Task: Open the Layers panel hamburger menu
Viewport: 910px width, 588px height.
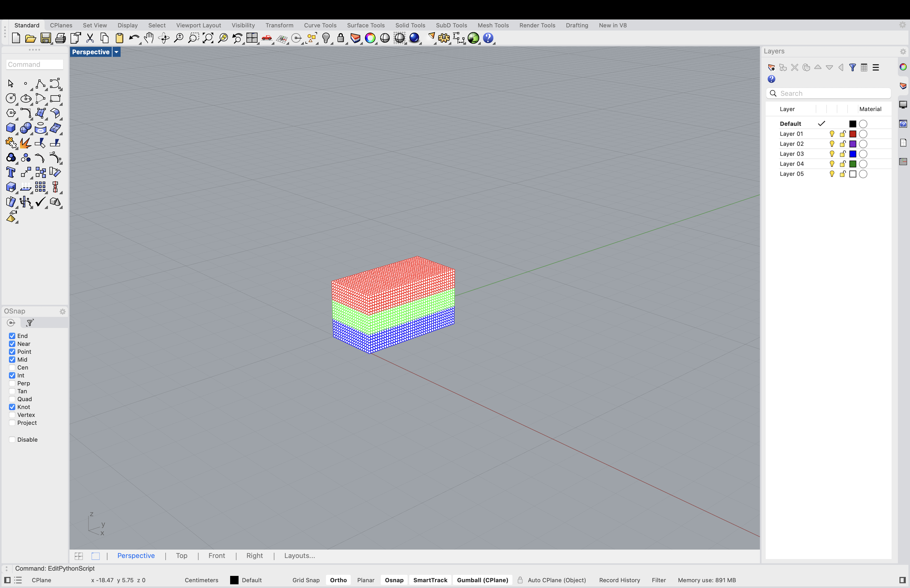Action: point(876,67)
